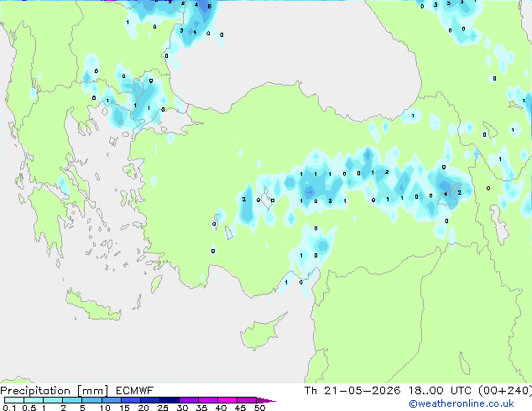Select the 20–25 mm legend swatch

point(150,400)
